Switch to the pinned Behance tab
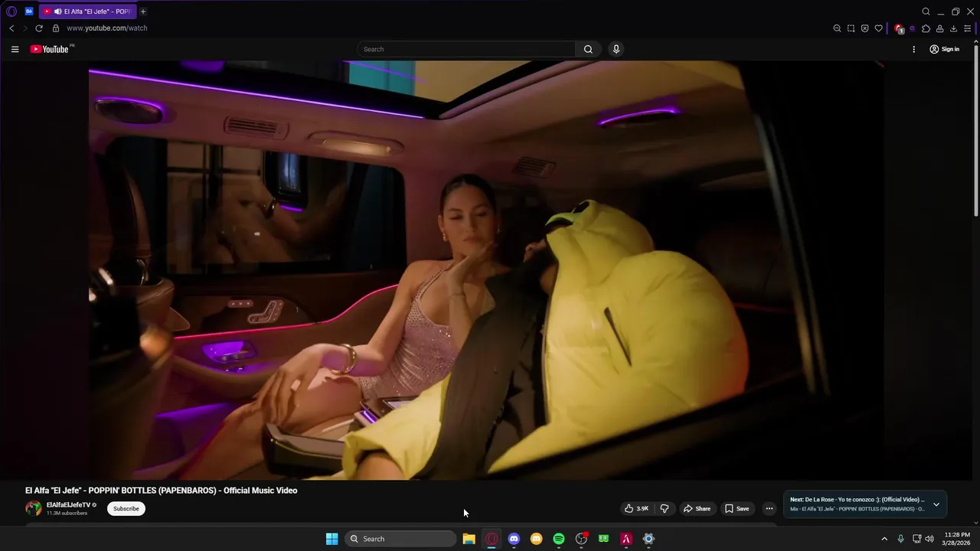This screenshot has height=551, width=980. pyautogui.click(x=29, y=11)
